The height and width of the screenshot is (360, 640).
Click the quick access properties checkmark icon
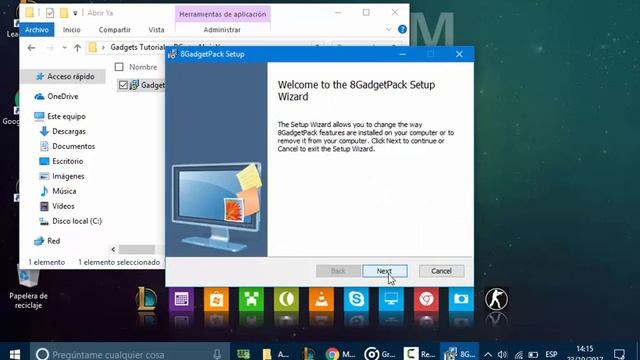coord(50,13)
